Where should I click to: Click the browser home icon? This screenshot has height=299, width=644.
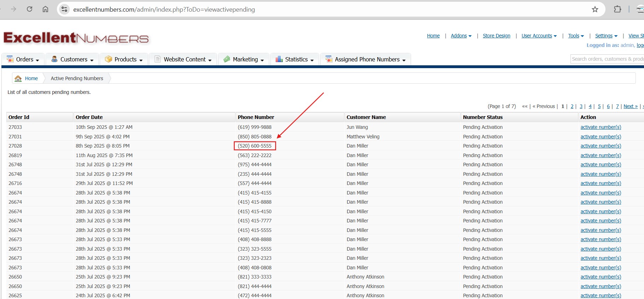click(45, 9)
